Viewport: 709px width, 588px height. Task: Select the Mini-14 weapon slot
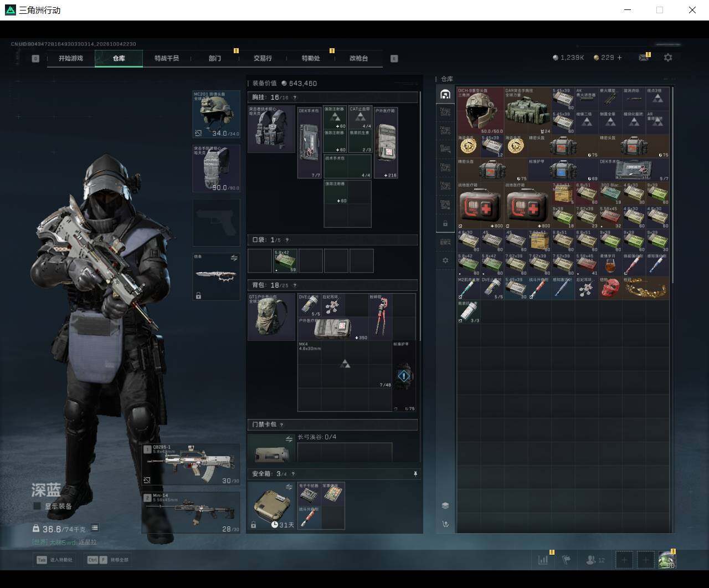click(x=191, y=513)
